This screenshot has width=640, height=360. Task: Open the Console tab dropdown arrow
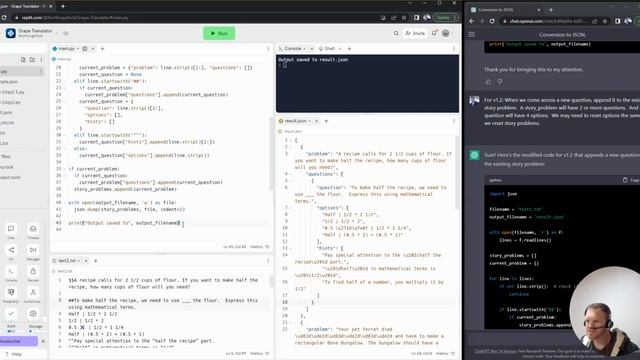pyautogui.click(x=304, y=49)
